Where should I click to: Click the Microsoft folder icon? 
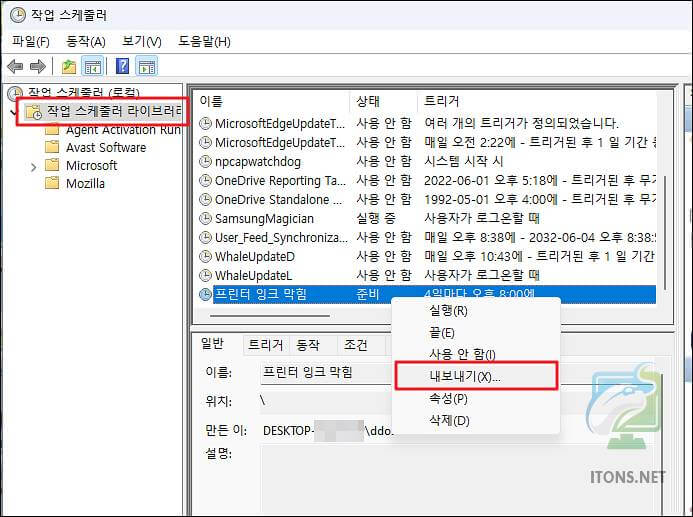point(52,165)
